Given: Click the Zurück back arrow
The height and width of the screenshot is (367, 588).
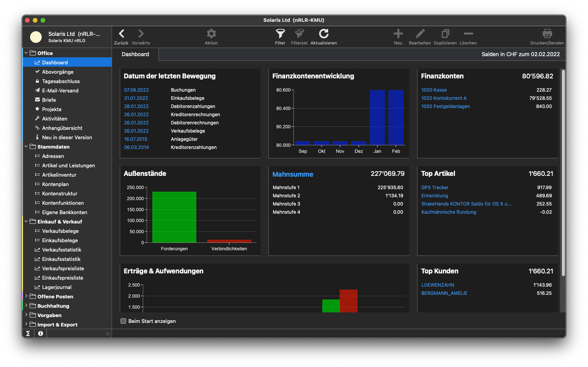Looking at the screenshot, I should pyautogui.click(x=121, y=34).
